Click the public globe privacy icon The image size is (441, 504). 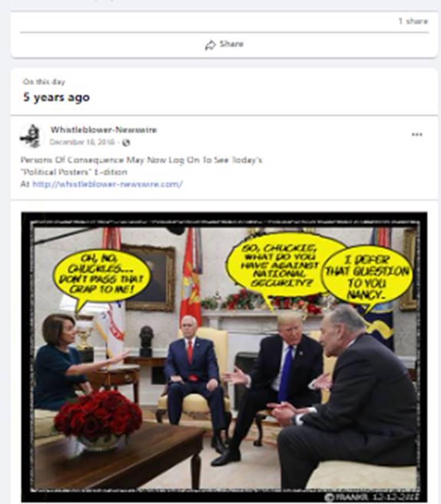[126, 142]
